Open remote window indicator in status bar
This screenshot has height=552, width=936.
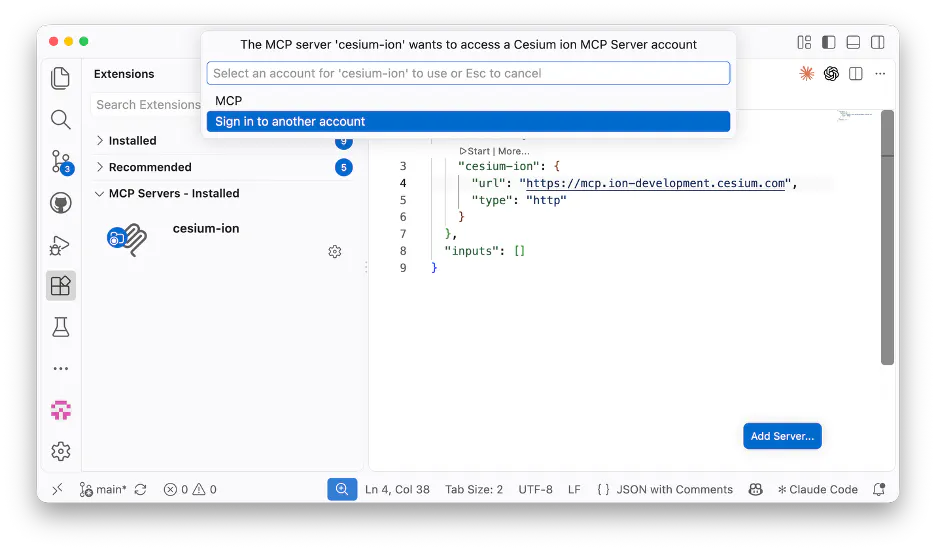click(57, 489)
